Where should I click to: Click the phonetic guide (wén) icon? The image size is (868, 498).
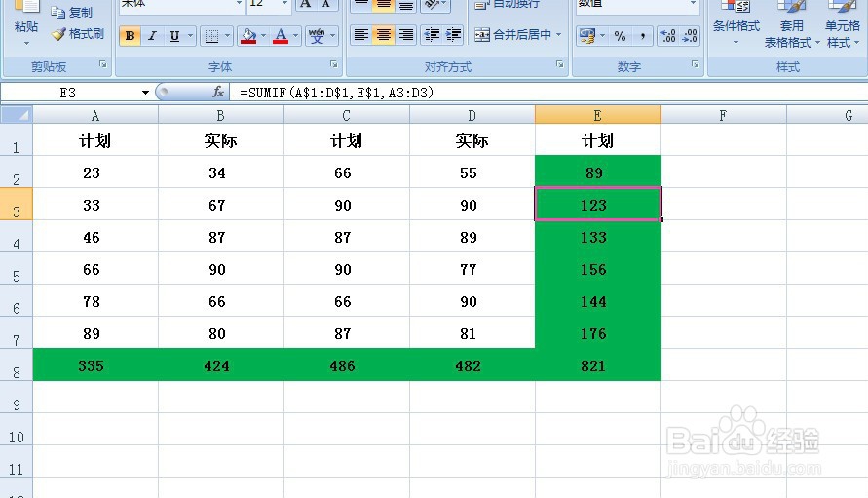[x=317, y=36]
